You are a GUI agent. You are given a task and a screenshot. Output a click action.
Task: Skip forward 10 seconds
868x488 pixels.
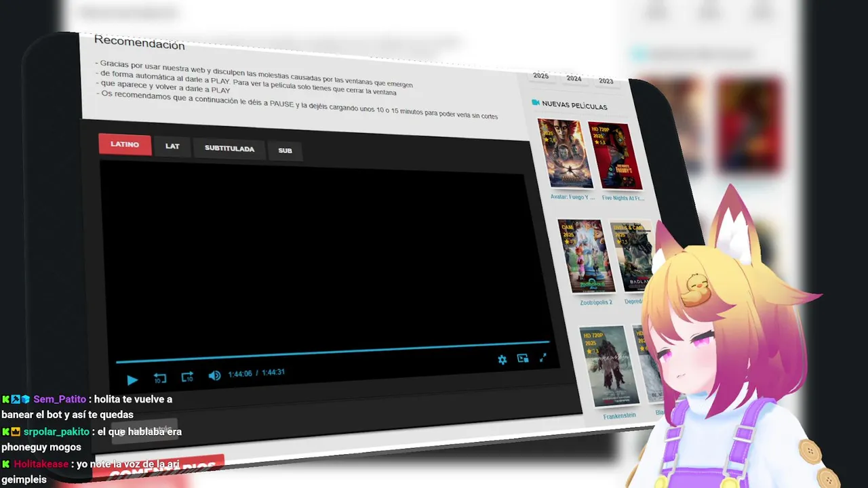187,377
